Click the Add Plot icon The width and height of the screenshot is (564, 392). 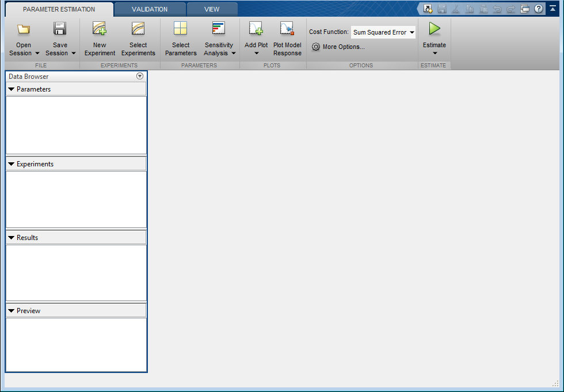(256, 28)
